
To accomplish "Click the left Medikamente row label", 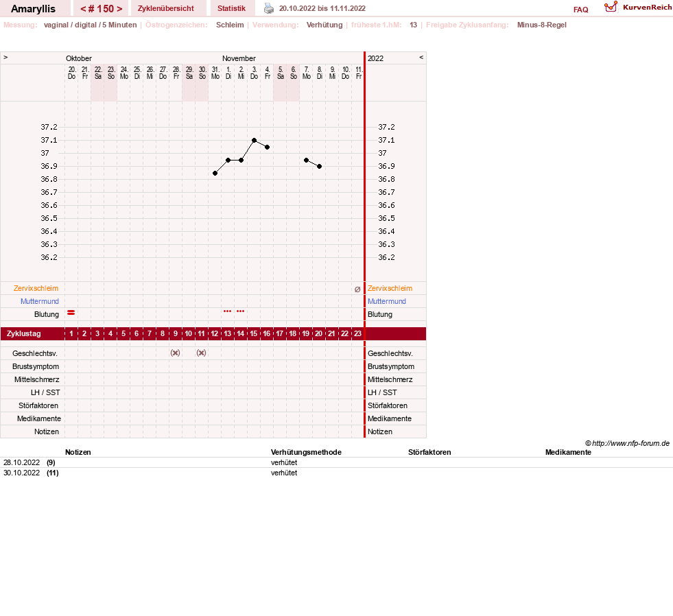I will [39, 418].
